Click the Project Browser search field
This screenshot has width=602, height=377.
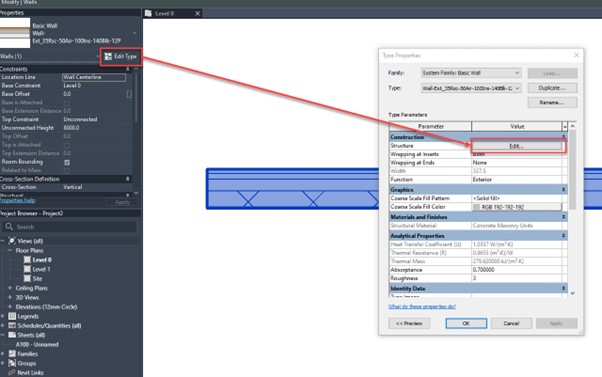coord(69,227)
